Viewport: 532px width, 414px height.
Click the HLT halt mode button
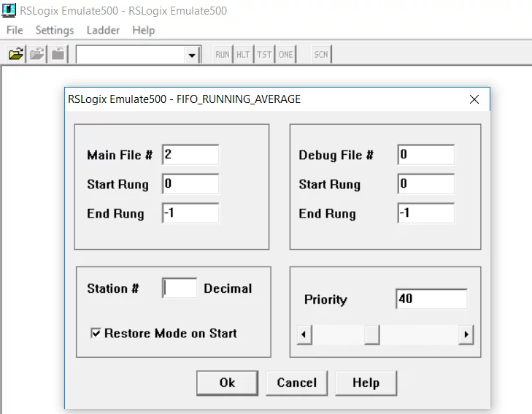[243, 54]
